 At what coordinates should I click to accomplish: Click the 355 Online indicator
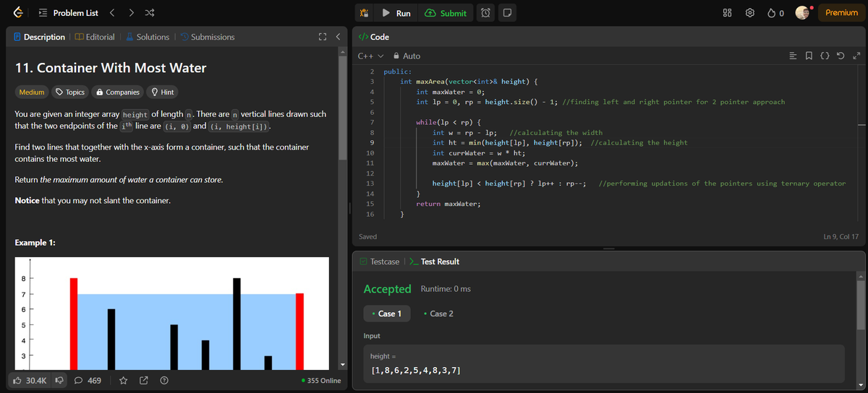[x=320, y=380]
